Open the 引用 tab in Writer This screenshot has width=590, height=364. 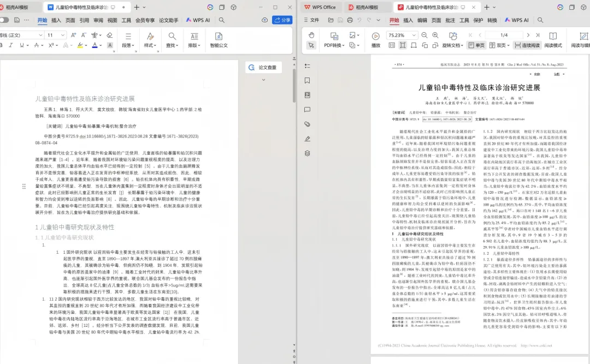click(84, 20)
